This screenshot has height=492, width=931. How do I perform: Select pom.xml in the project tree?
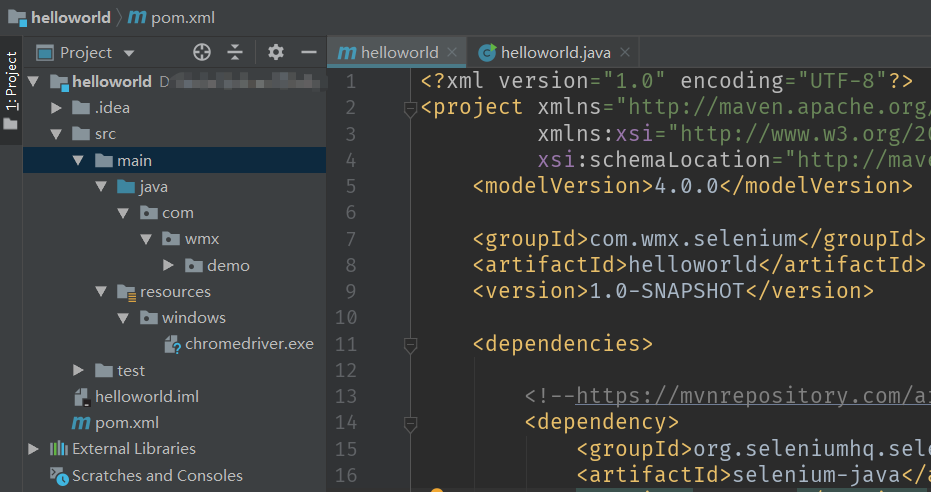(127, 423)
